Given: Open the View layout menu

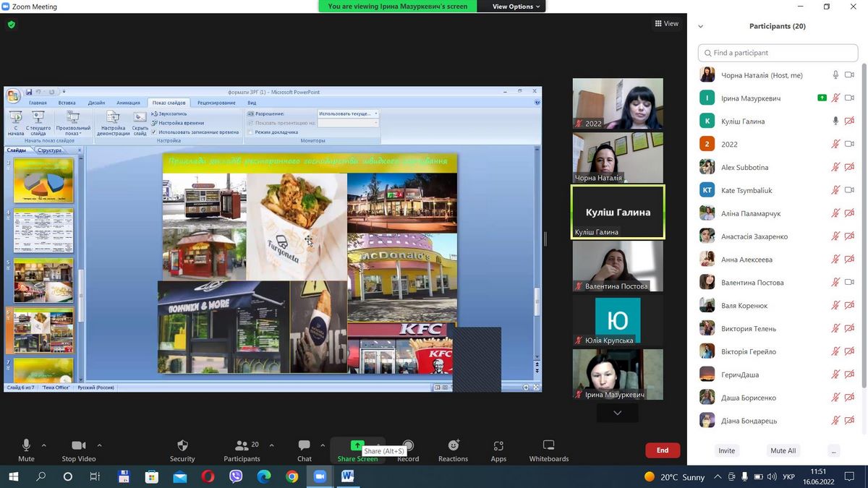Looking at the screenshot, I should coord(666,23).
